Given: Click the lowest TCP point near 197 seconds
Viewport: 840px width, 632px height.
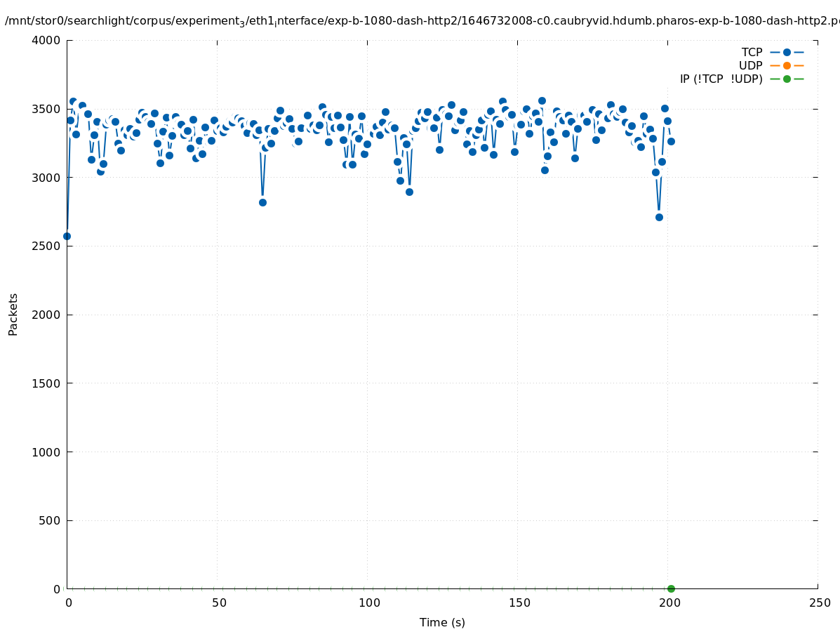Looking at the screenshot, I should pos(659,217).
